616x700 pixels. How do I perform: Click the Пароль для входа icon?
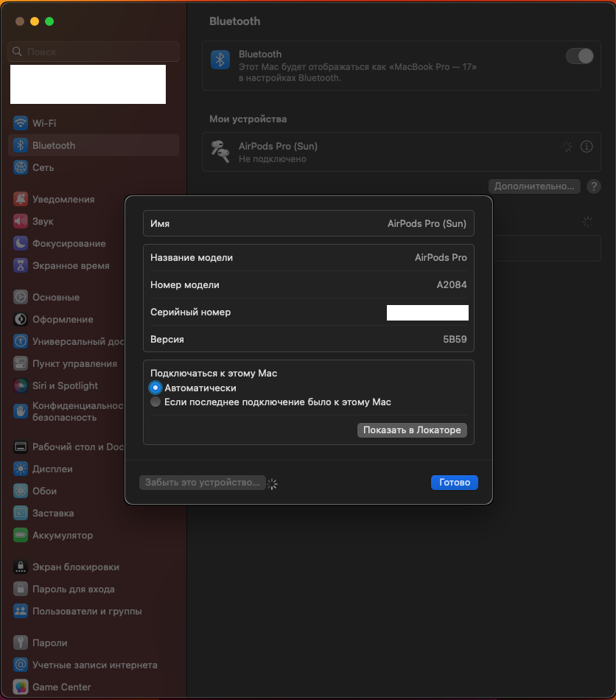click(x=21, y=589)
